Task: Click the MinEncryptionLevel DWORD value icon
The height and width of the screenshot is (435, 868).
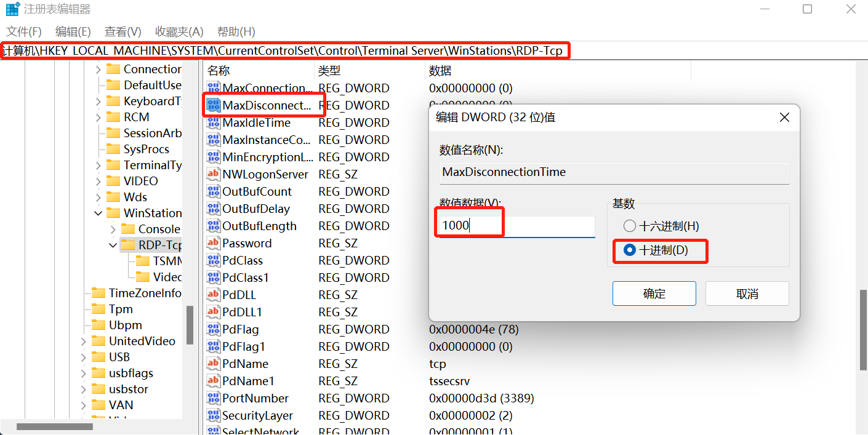Action: coord(213,157)
